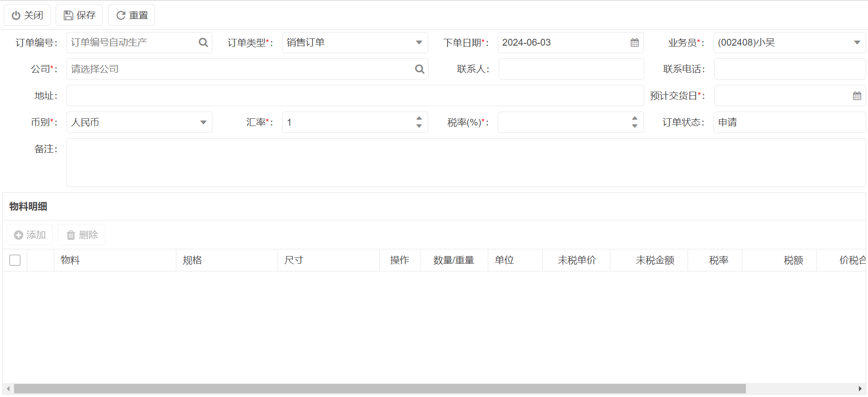Click the 数量/重量 column header
Image resolution: width=868 pixels, height=397 pixels.
click(454, 260)
